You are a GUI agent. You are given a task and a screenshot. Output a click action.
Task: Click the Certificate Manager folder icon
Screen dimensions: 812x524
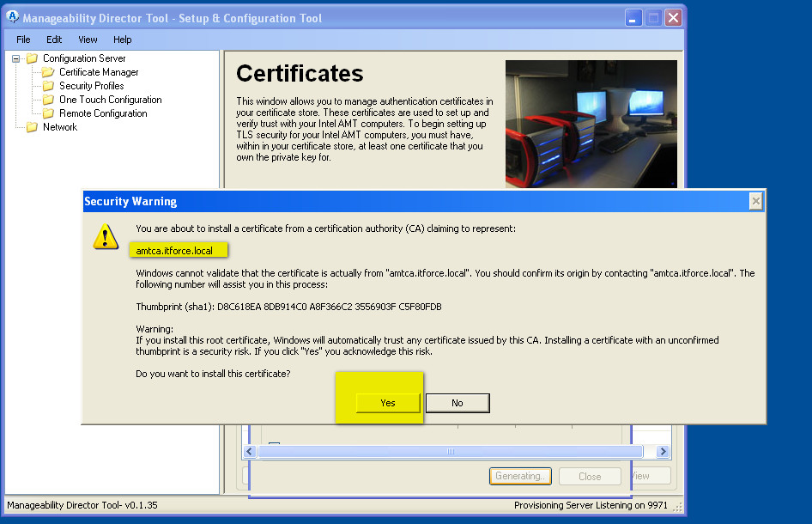(48, 72)
